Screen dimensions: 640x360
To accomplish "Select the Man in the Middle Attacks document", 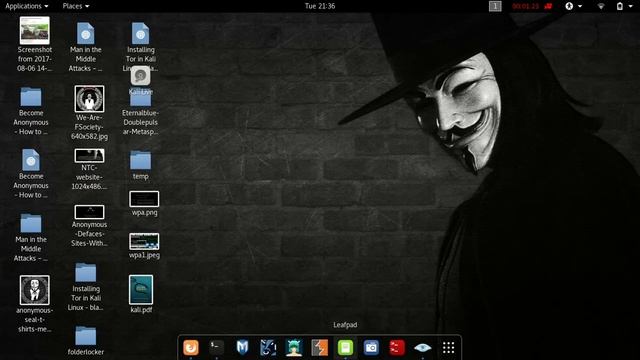I will tap(85, 33).
